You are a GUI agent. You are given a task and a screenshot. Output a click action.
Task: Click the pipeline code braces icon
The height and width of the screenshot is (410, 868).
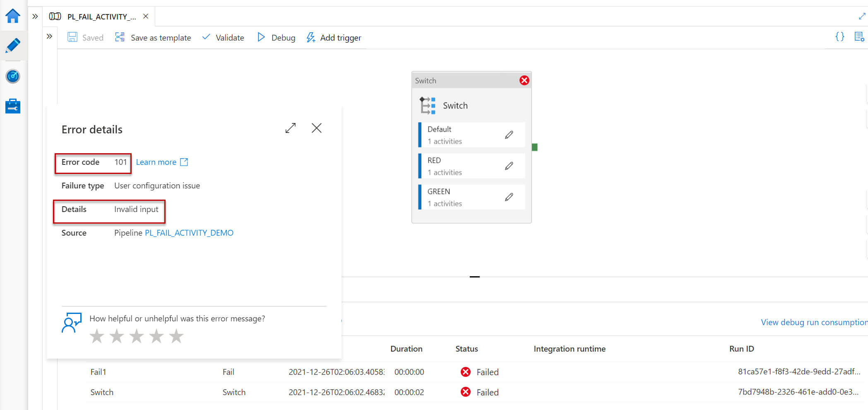(839, 37)
